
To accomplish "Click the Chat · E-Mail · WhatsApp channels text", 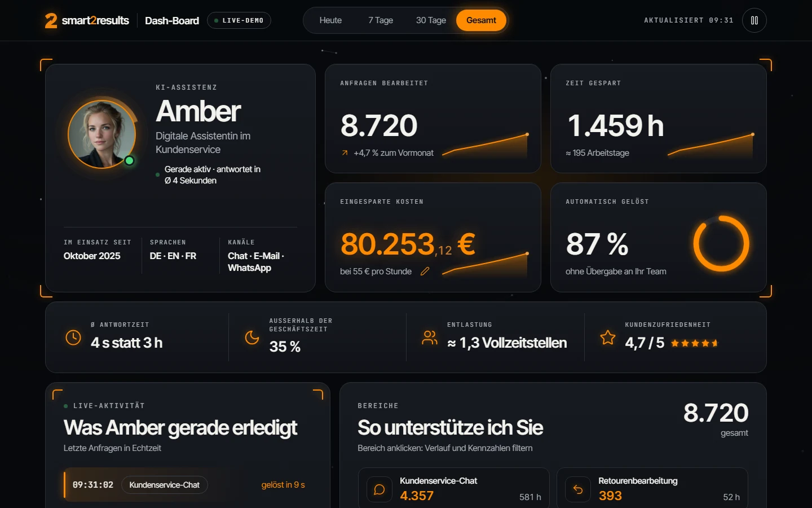I will [256, 262].
